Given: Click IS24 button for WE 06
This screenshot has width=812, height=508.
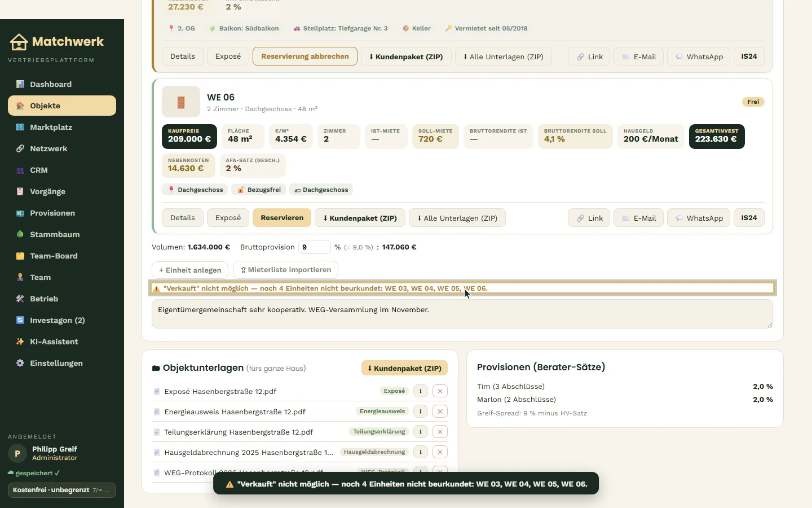Looking at the screenshot, I should (x=749, y=218).
